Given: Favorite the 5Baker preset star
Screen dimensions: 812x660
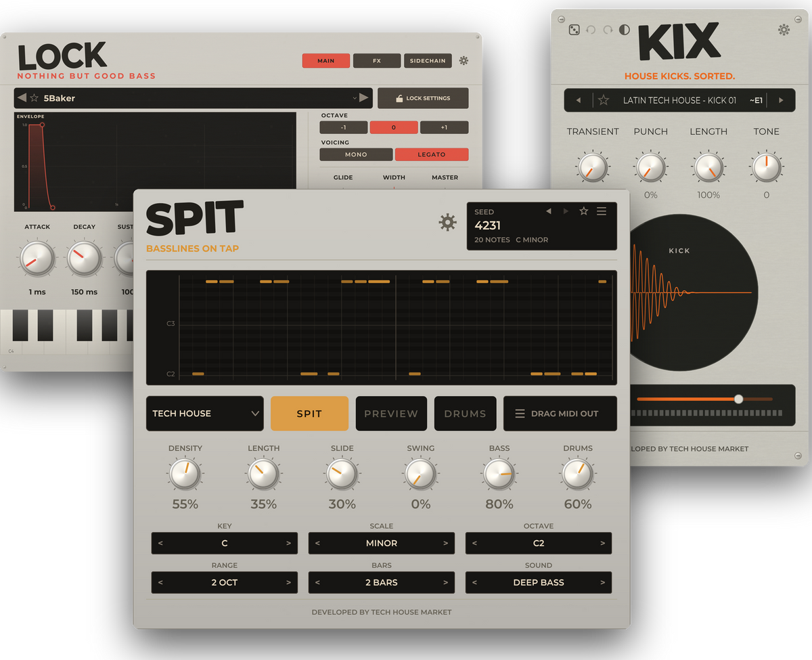Looking at the screenshot, I should [34, 98].
